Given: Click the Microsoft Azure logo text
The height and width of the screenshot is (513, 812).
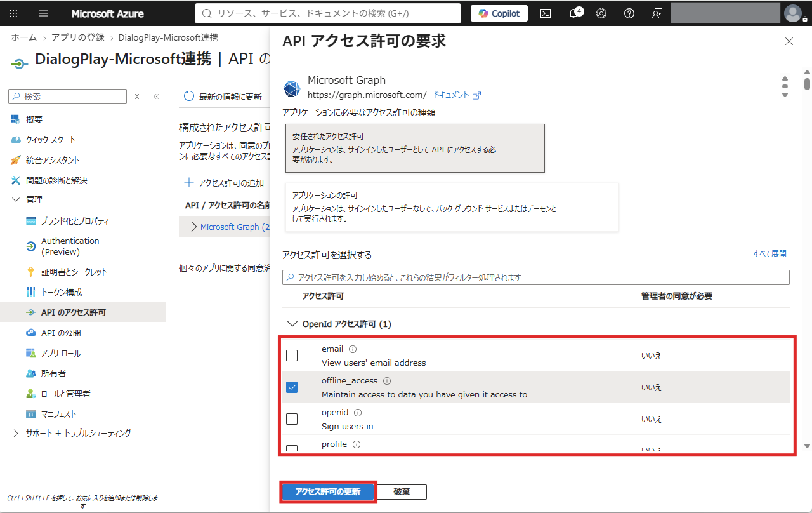Looking at the screenshot, I should pyautogui.click(x=107, y=13).
